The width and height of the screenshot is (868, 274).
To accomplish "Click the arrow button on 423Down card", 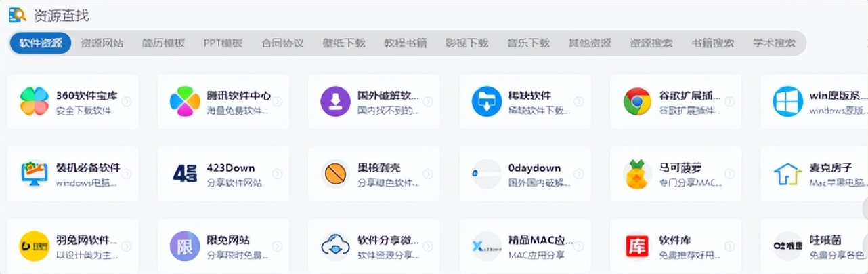I will 276,174.
